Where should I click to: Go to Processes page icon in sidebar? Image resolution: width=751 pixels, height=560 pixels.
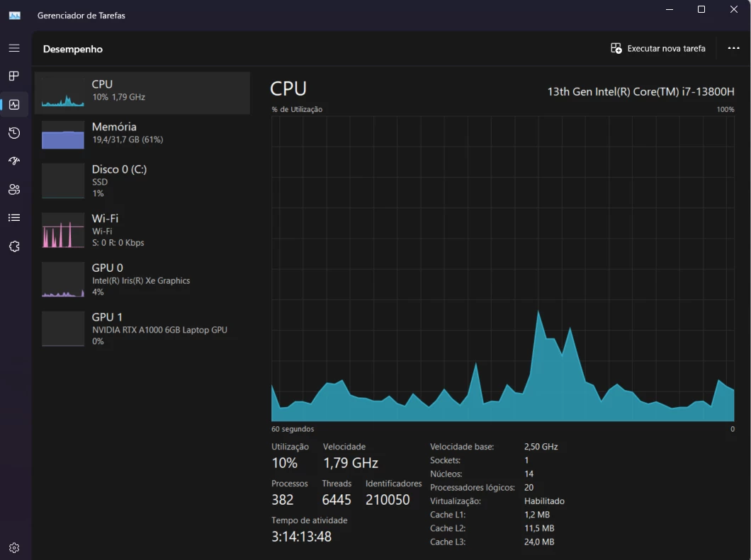click(x=14, y=76)
